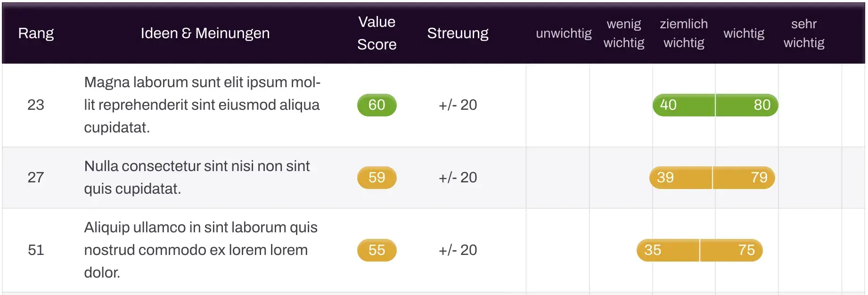Click the yellow 39 to 79 range bar
This screenshot has width=868, height=295.
[x=712, y=178]
